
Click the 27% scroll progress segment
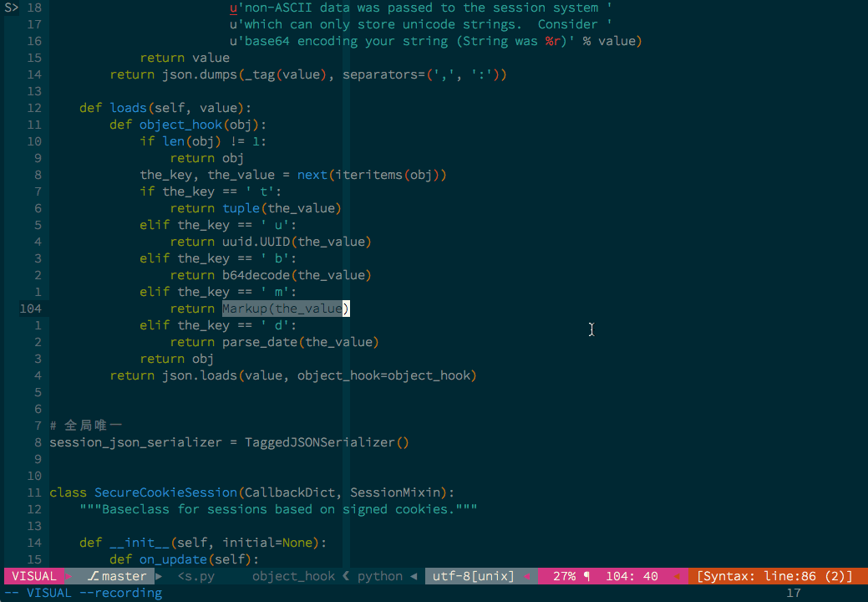[x=566, y=576]
